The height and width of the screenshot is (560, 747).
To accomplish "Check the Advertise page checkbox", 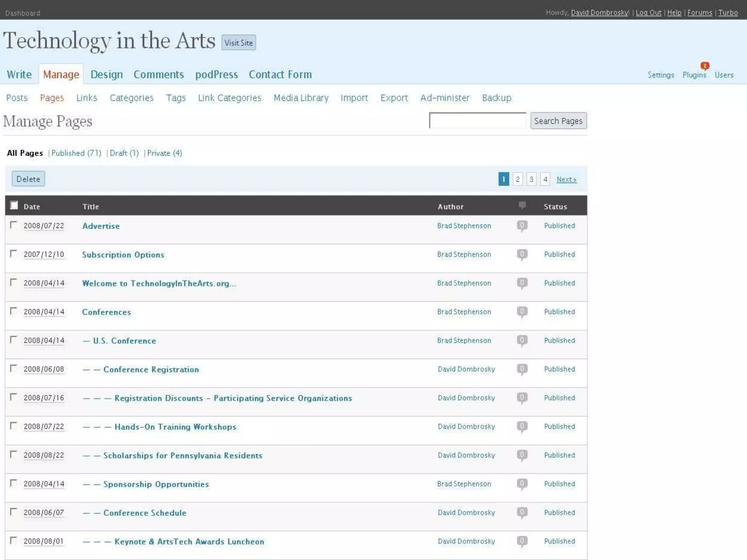I will click(x=13, y=225).
